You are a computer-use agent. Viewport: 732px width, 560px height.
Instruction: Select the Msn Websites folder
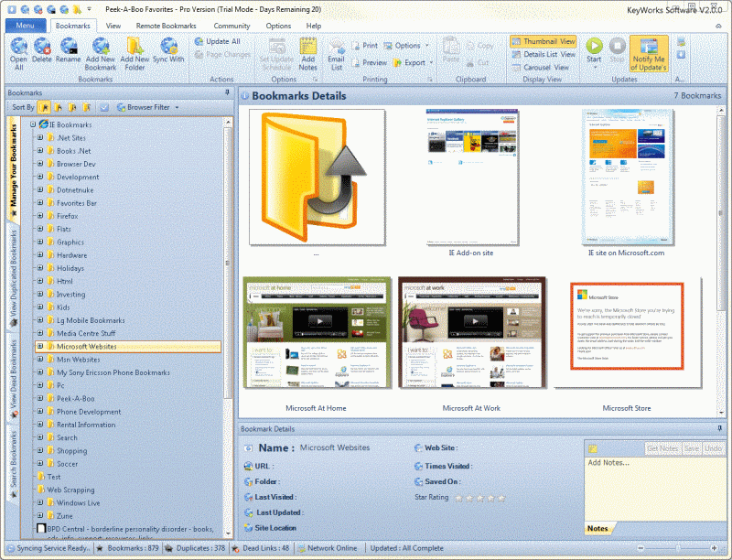point(78,360)
